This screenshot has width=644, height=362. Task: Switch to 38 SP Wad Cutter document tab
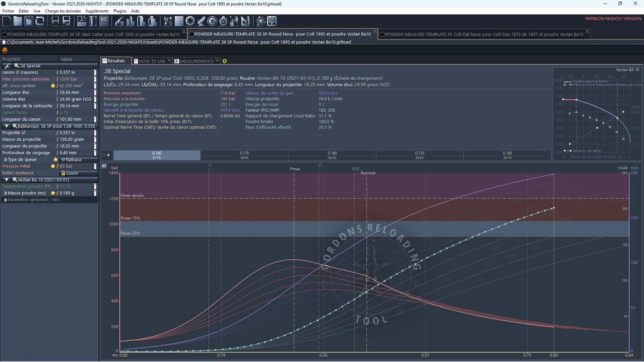pos(93,34)
